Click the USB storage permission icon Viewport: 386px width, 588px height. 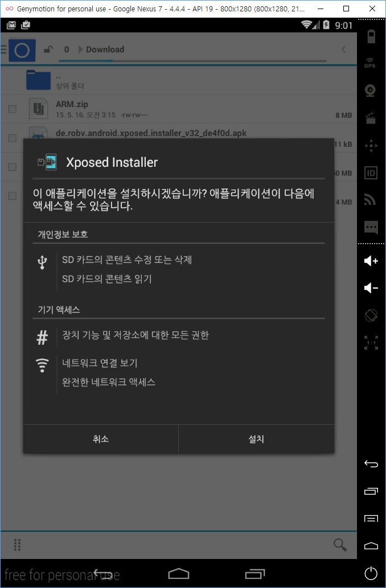click(x=42, y=262)
